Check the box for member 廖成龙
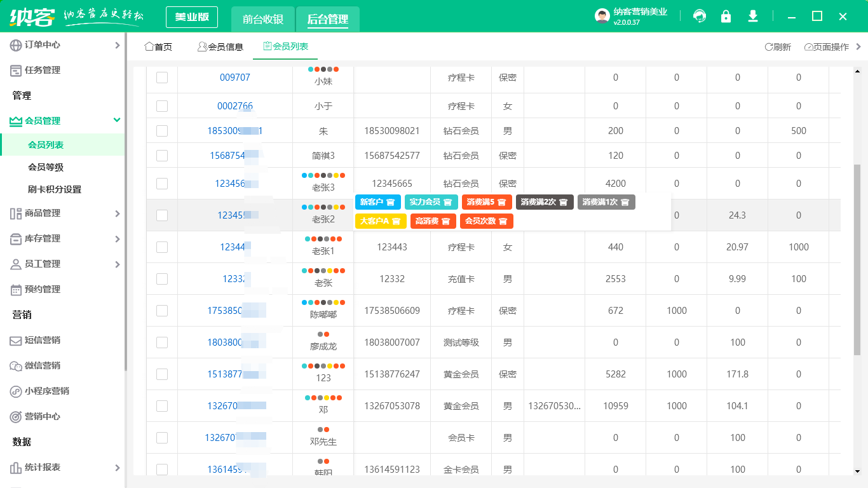 (162, 342)
